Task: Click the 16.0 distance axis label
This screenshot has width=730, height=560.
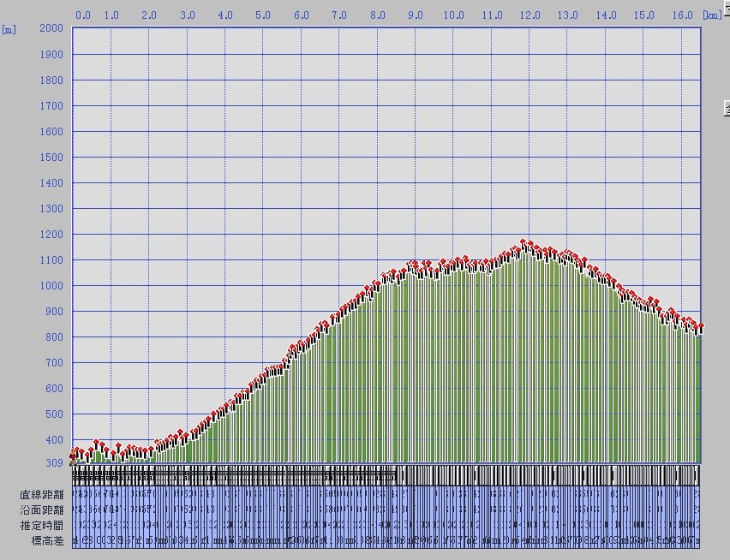Action: click(x=683, y=15)
